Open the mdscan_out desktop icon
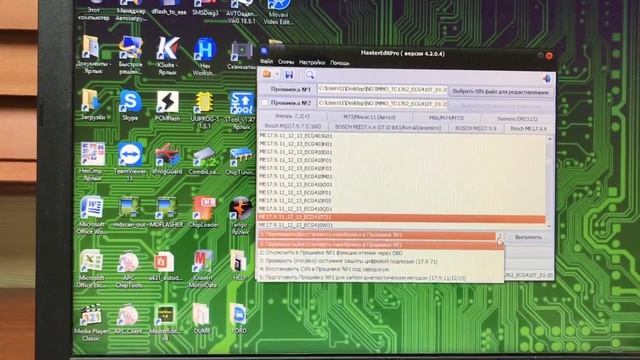 (x=129, y=212)
